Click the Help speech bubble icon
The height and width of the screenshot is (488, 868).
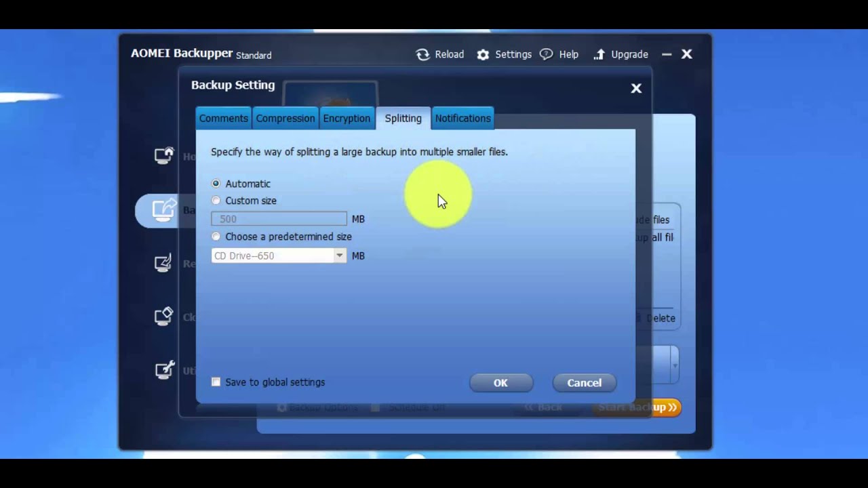pyautogui.click(x=547, y=54)
